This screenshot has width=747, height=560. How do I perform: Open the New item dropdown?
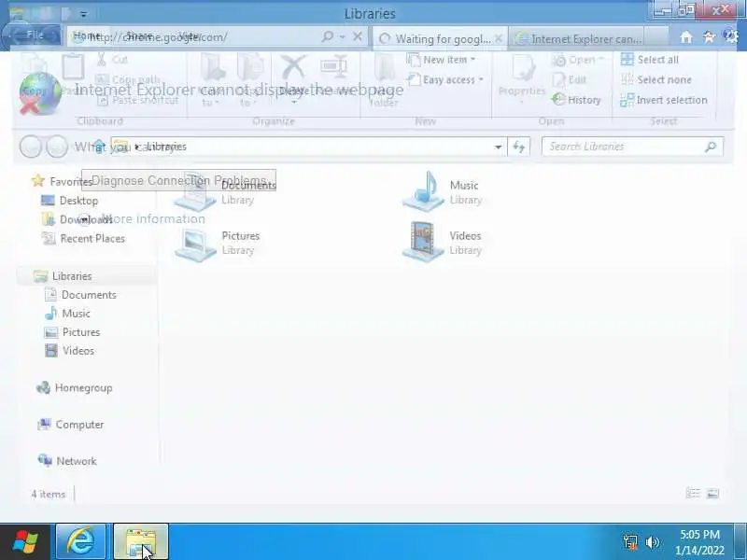tap(442, 60)
